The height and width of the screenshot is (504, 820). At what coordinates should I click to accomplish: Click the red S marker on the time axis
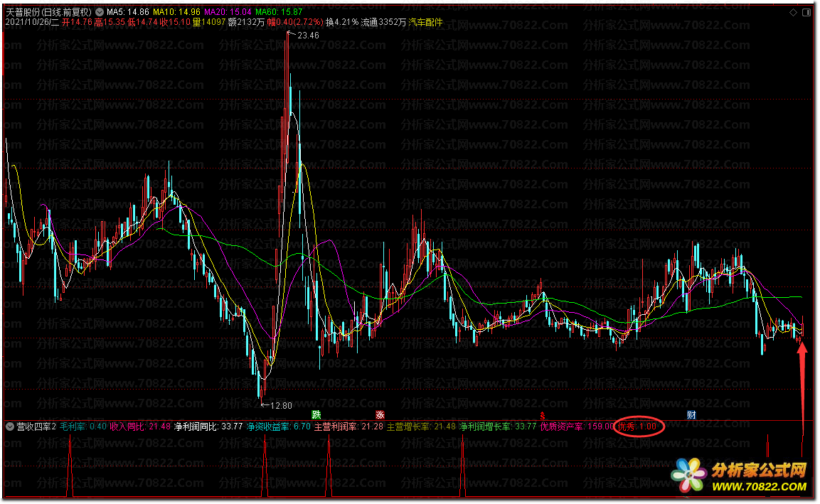pyautogui.click(x=543, y=416)
